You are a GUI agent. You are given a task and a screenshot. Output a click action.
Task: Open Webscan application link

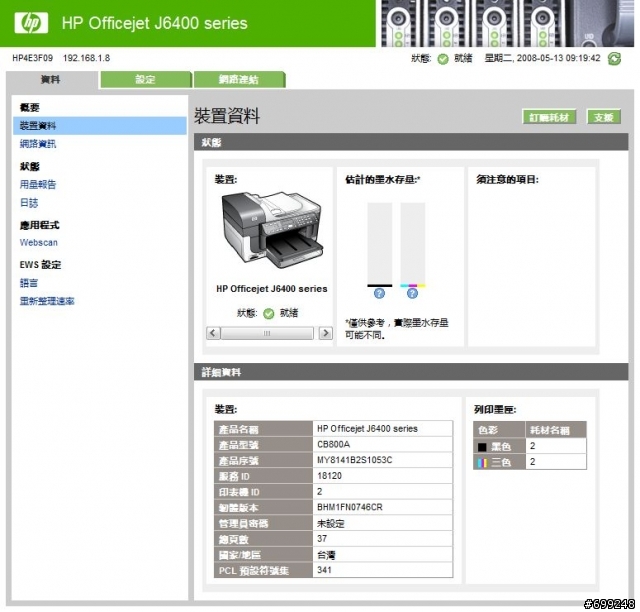coord(39,243)
